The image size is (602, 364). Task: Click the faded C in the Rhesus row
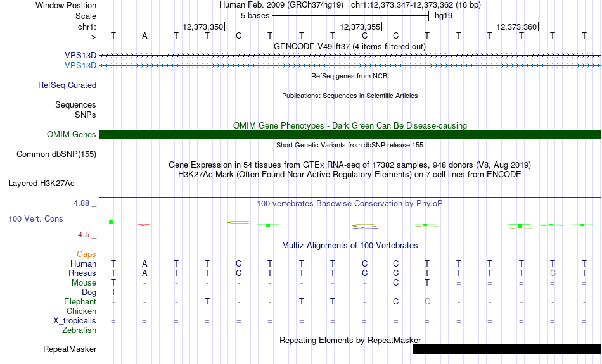pyautogui.click(x=553, y=273)
